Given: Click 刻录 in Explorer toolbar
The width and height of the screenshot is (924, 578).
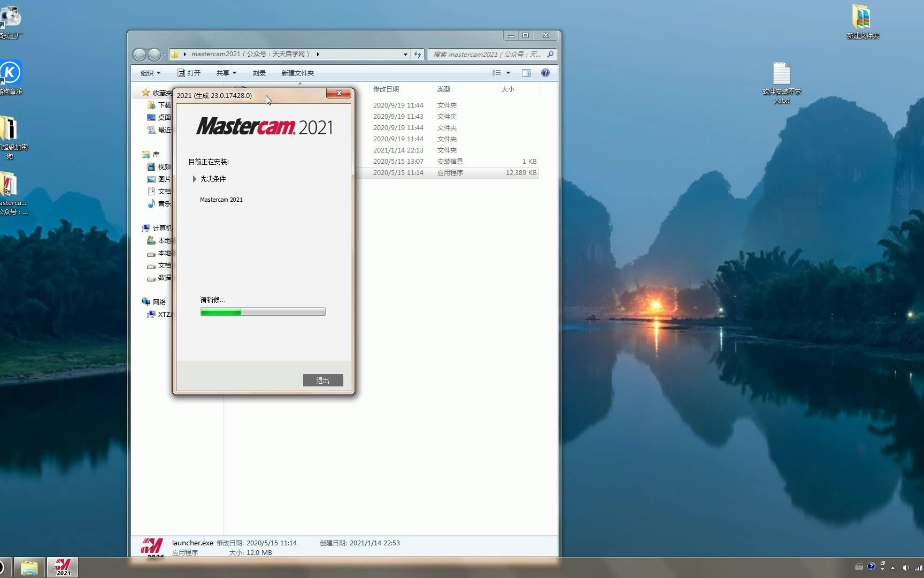Looking at the screenshot, I should (x=259, y=73).
